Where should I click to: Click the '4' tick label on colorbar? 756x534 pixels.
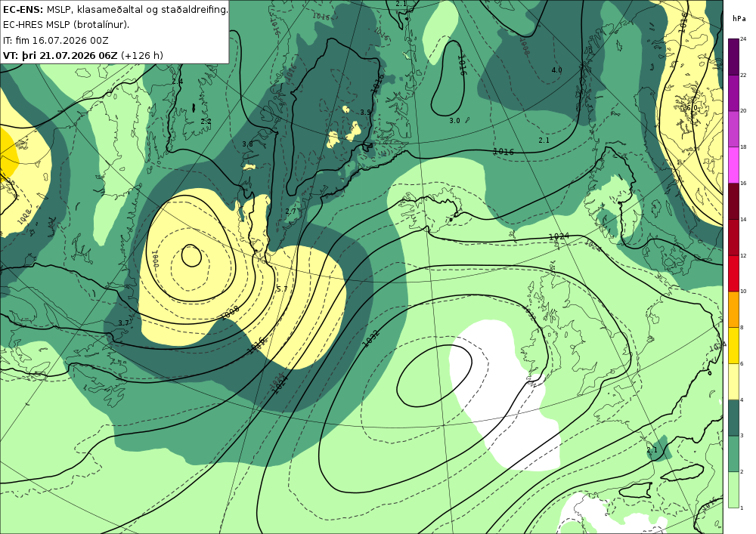[742, 400]
